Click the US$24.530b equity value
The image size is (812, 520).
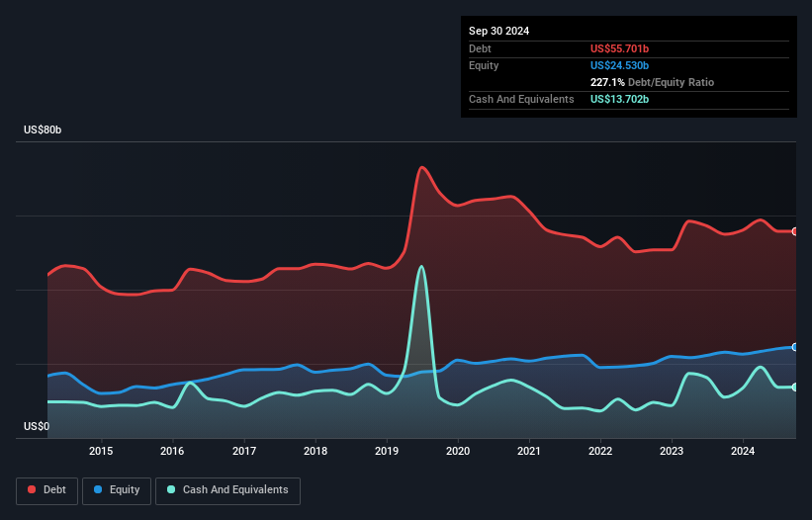pos(619,65)
